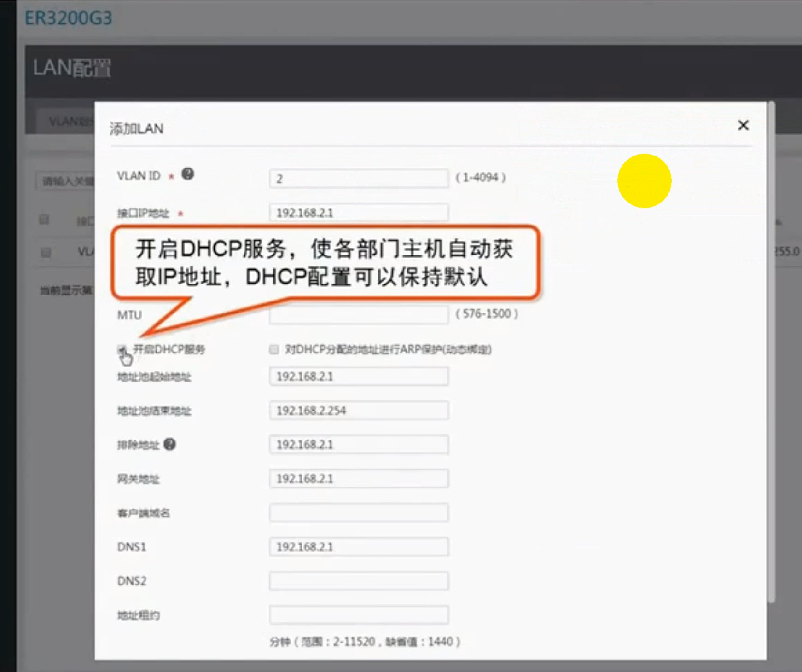Click the 添加LAN dialog title
The image size is (802, 672).
136,128
